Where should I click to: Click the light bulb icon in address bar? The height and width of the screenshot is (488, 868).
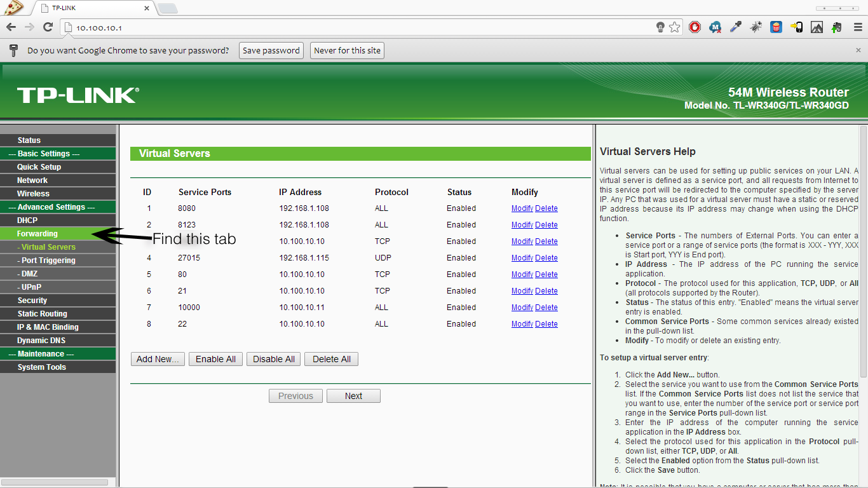pyautogui.click(x=661, y=27)
